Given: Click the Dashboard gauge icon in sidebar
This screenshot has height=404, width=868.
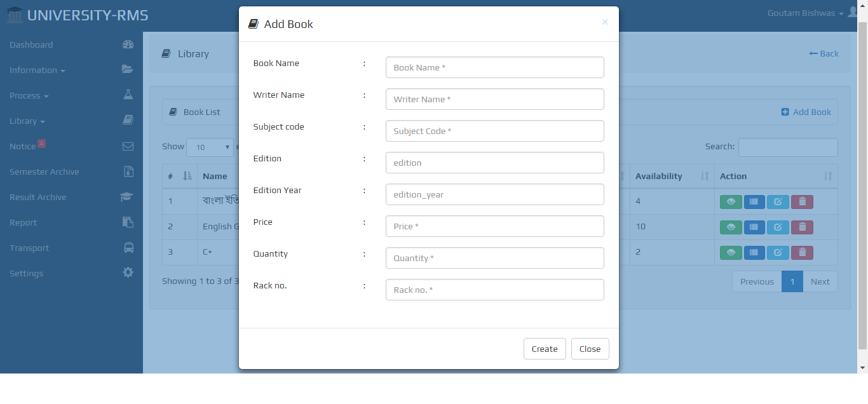Looking at the screenshot, I should 128,44.
